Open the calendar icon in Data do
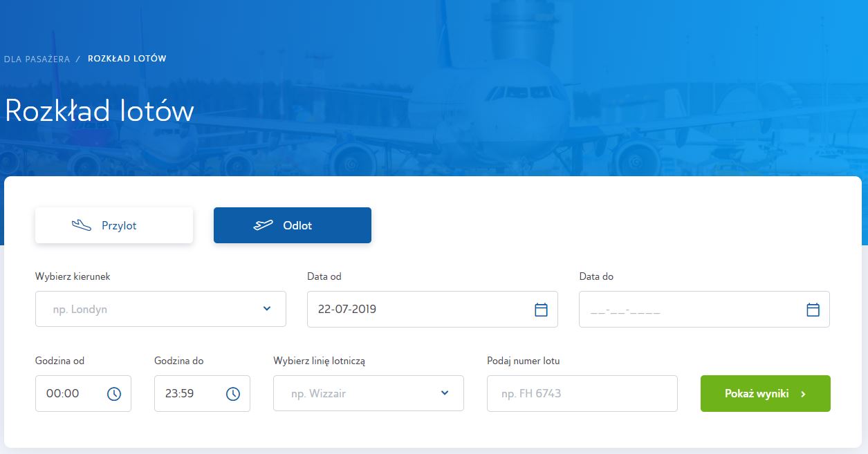 (813, 310)
